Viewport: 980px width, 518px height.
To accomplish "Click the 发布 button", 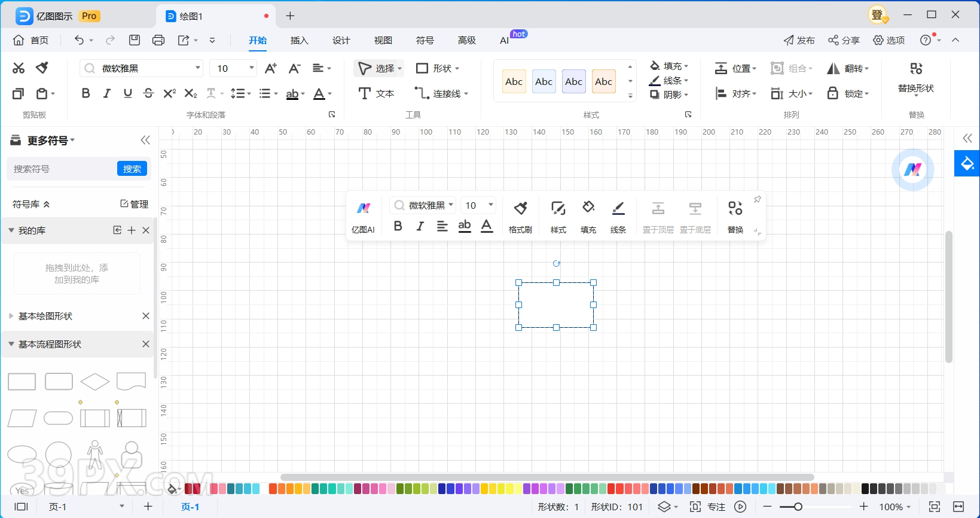I will (x=799, y=40).
